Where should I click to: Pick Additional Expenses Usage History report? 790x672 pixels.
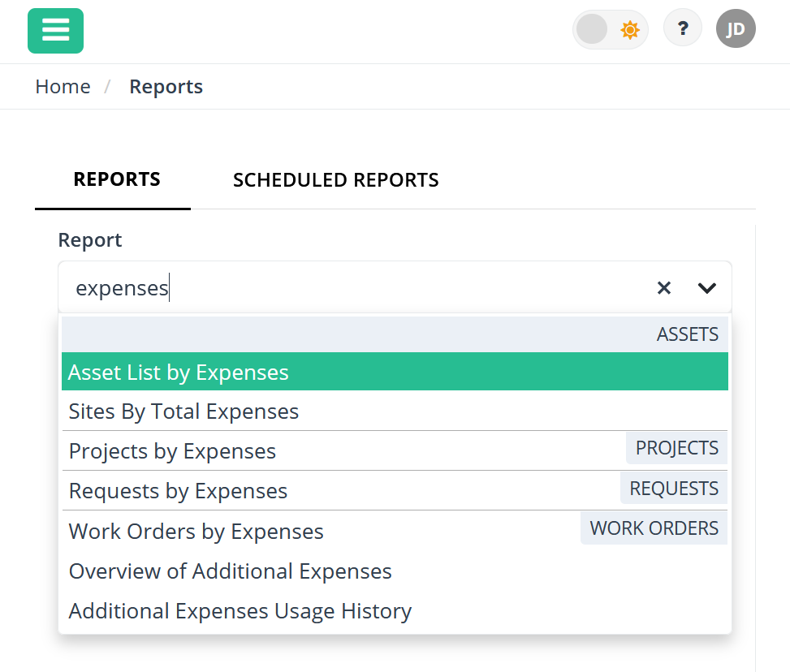[x=239, y=610]
